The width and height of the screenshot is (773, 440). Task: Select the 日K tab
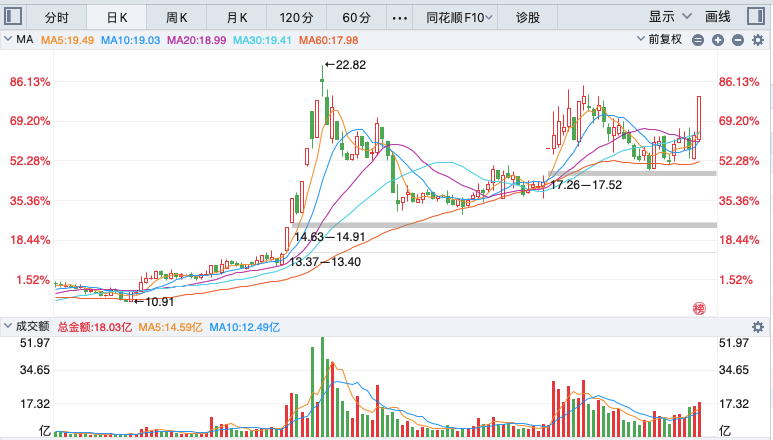click(117, 18)
